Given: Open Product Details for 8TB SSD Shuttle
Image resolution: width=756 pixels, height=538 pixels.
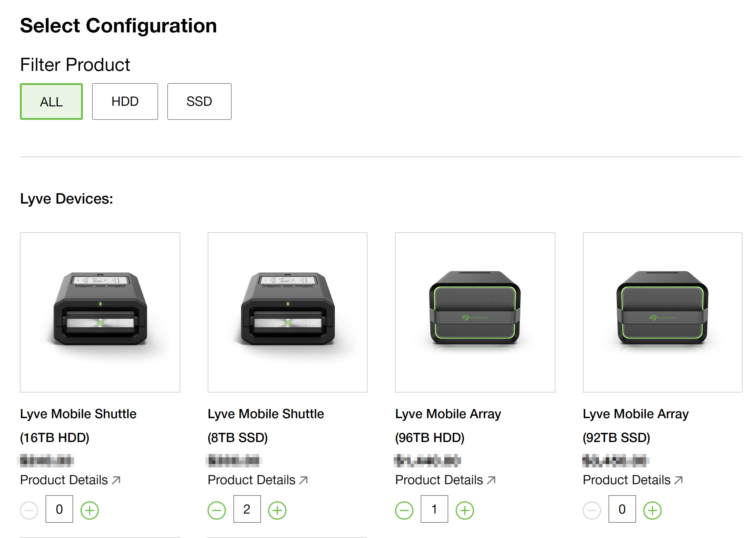Looking at the screenshot, I should 258,480.
